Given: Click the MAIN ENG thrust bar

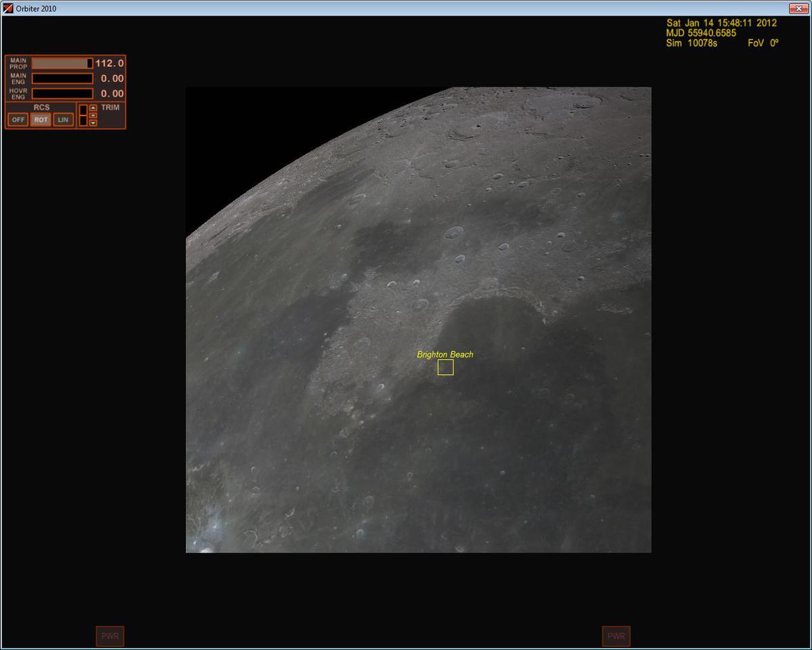Looking at the screenshot, I should click(62, 79).
